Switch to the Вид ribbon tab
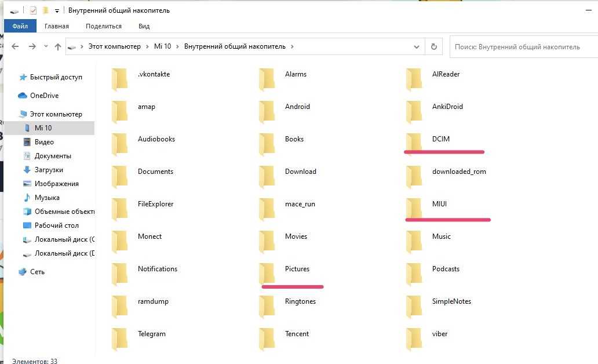Image resolution: width=598 pixels, height=364 pixels. (x=144, y=26)
